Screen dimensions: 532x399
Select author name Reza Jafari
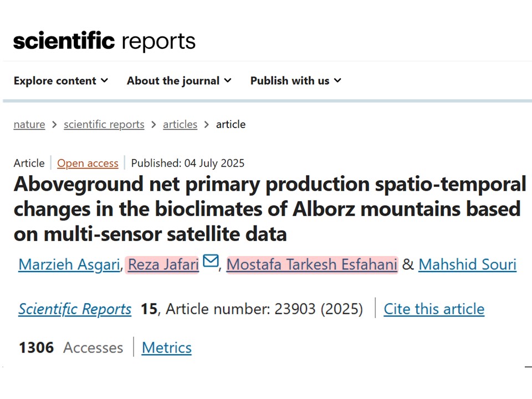click(x=163, y=265)
